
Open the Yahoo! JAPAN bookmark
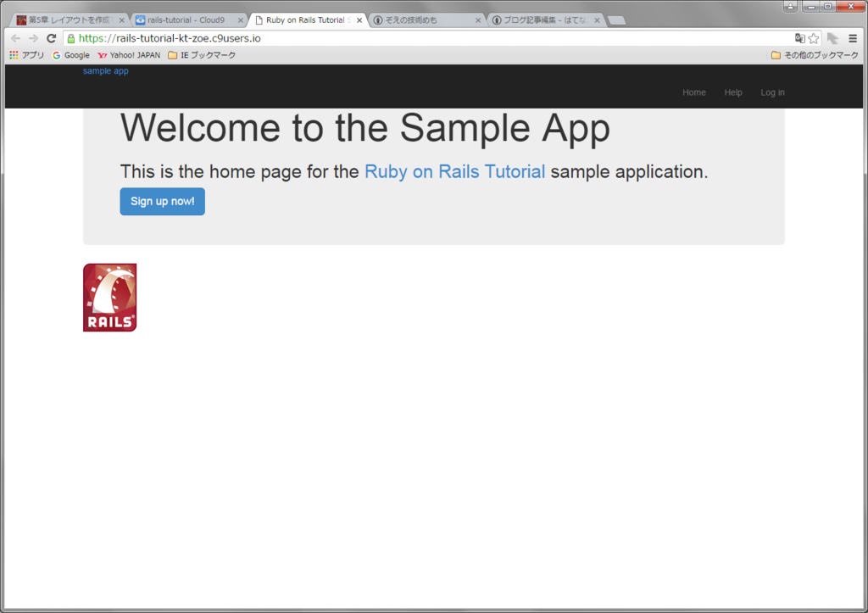129,55
